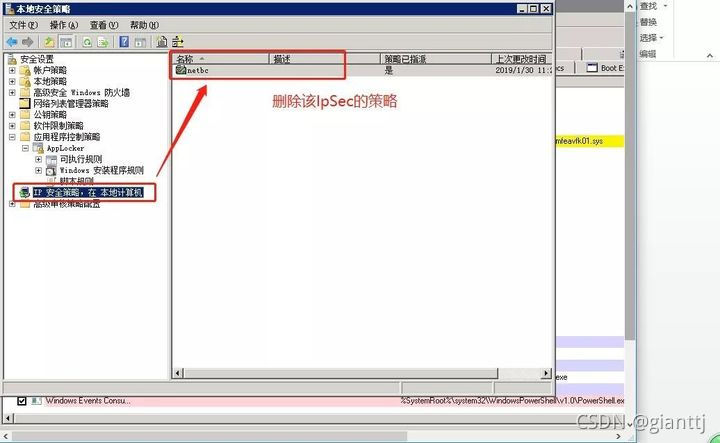Viewport: 720px width, 443px height.
Task: Click the Refresh toolbar icon
Action: [x=87, y=42]
